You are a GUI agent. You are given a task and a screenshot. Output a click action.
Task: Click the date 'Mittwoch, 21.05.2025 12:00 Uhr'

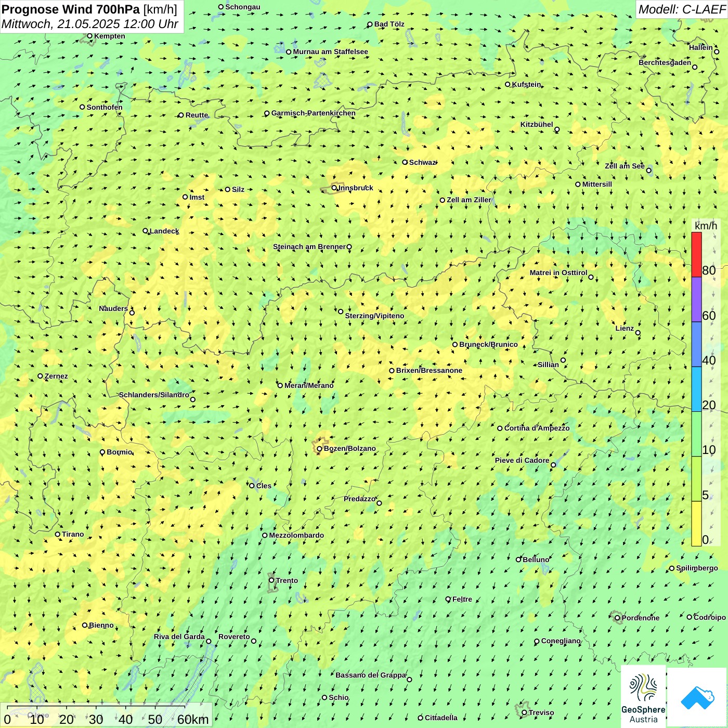point(90,24)
